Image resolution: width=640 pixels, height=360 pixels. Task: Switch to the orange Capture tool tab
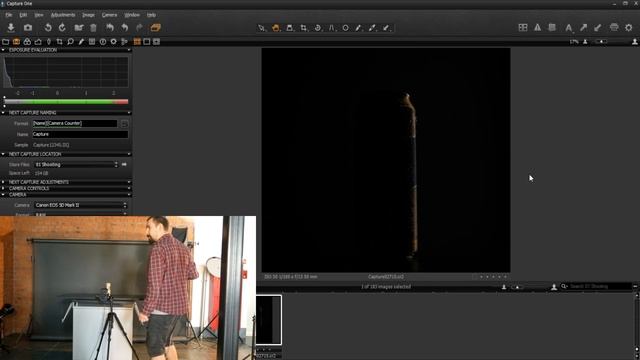pyautogui.click(x=16, y=42)
